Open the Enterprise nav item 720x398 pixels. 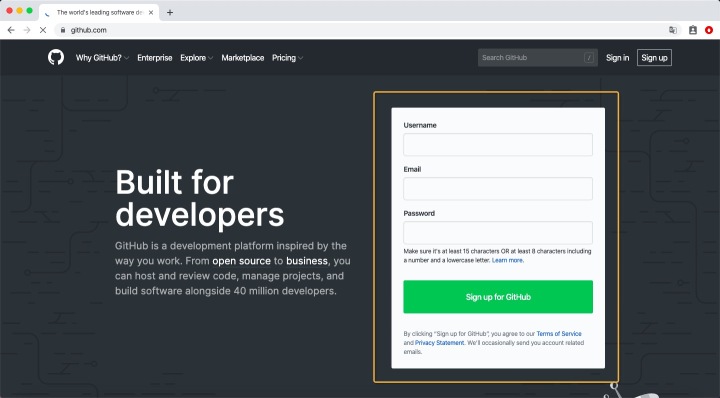[155, 58]
